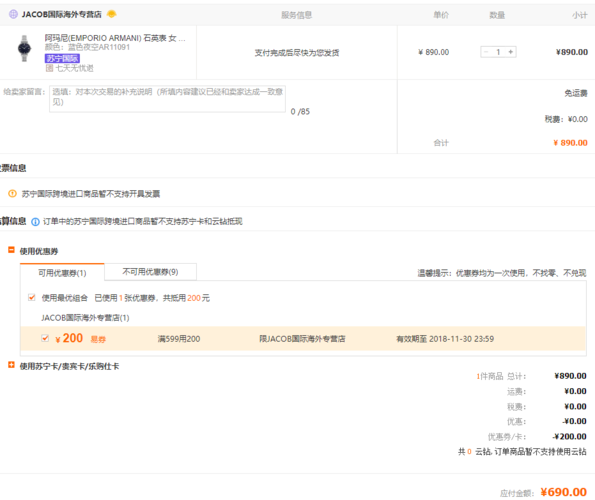The image size is (595, 500).
Task: Click the quantity field showing 1
Action: tap(498, 52)
